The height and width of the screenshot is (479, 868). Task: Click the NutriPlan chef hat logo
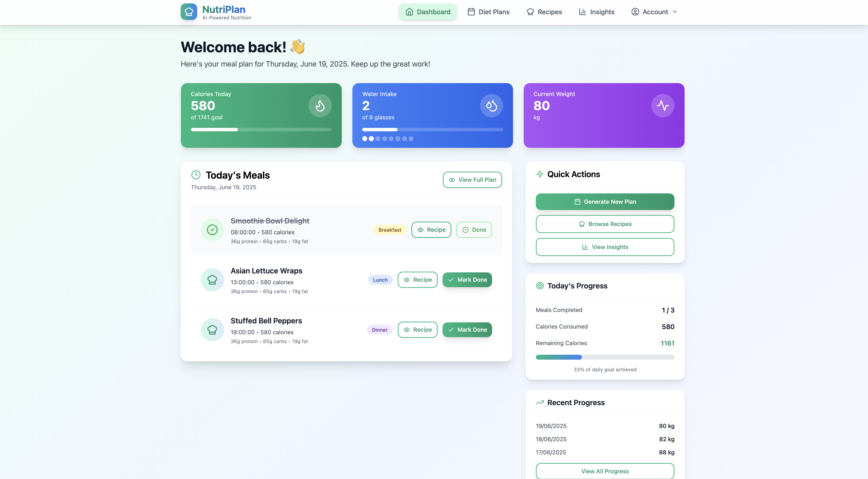189,12
